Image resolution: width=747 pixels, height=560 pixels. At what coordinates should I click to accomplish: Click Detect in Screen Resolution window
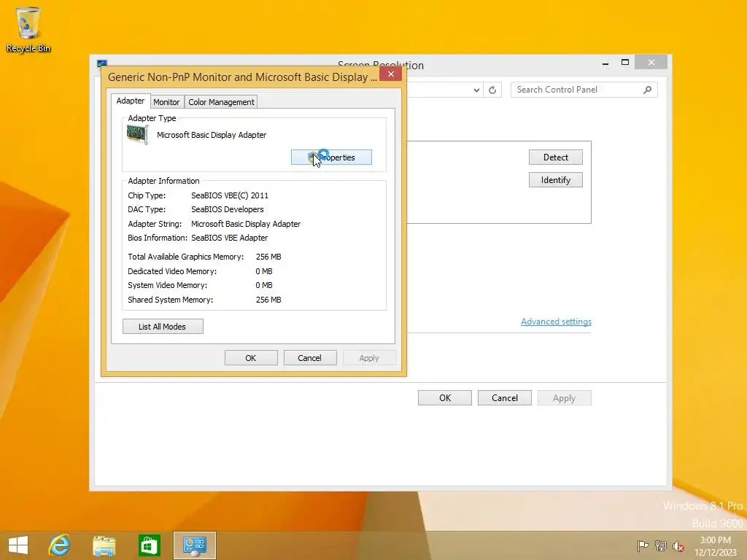click(x=555, y=157)
